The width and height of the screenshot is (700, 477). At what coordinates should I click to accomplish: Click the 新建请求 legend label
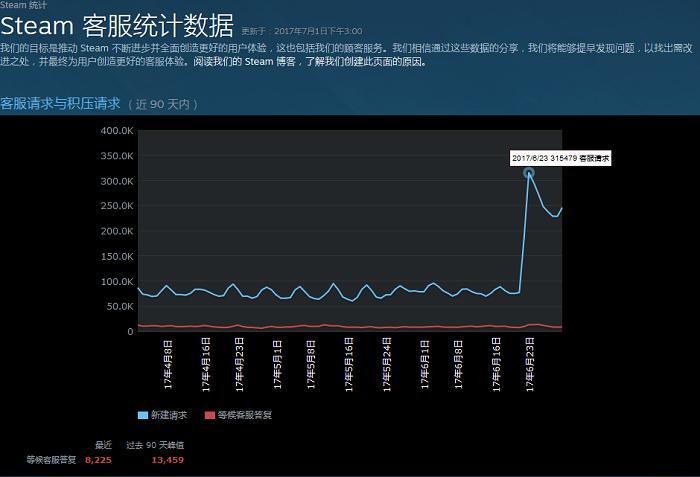(169, 415)
